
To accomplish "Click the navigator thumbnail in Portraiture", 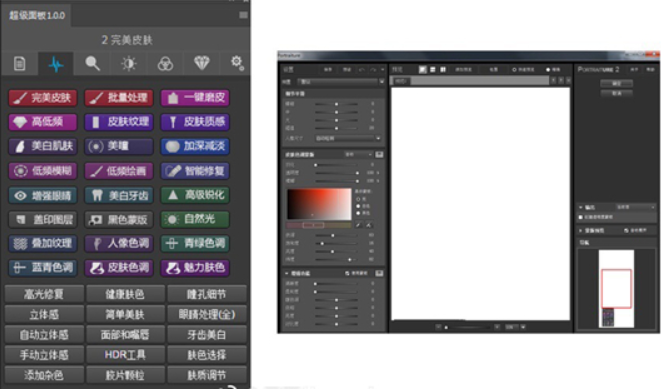I will click(616, 289).
